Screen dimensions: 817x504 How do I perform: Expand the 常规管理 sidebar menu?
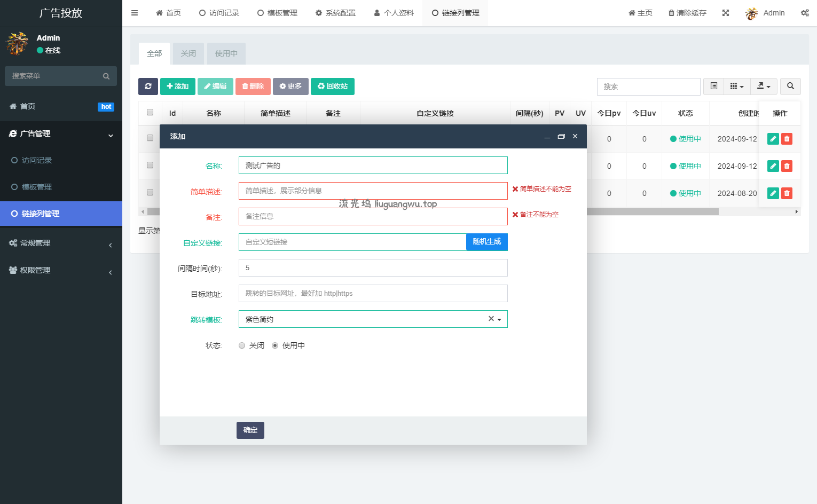61,243
